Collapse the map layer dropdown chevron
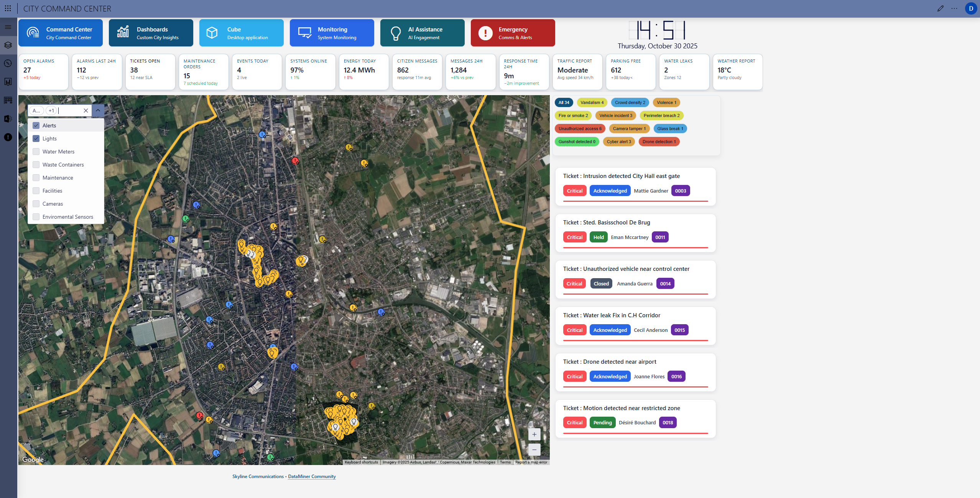The height and width of the screenshot is (498, 980). click(x=98, y=110)
